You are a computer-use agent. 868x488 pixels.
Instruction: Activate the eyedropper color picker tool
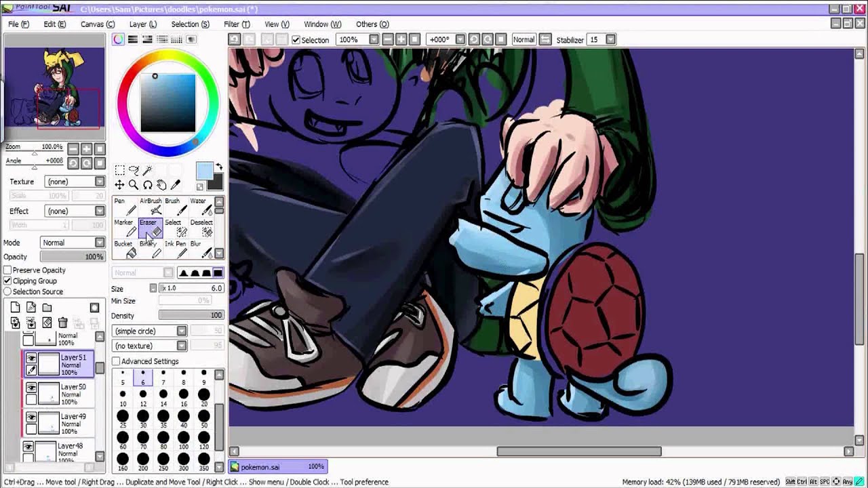tap(176, 184)
